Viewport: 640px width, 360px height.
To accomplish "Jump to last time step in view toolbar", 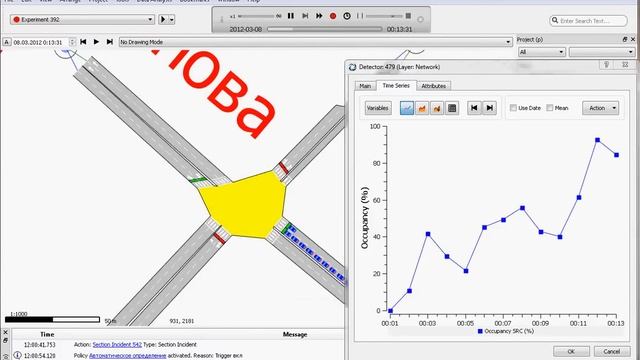I will [x=109, y=42].
